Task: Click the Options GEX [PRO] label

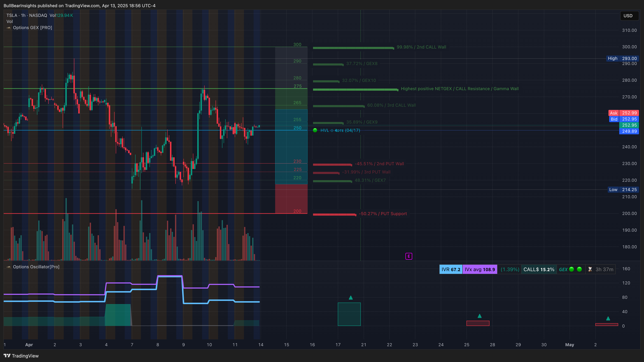Action: 32,27
